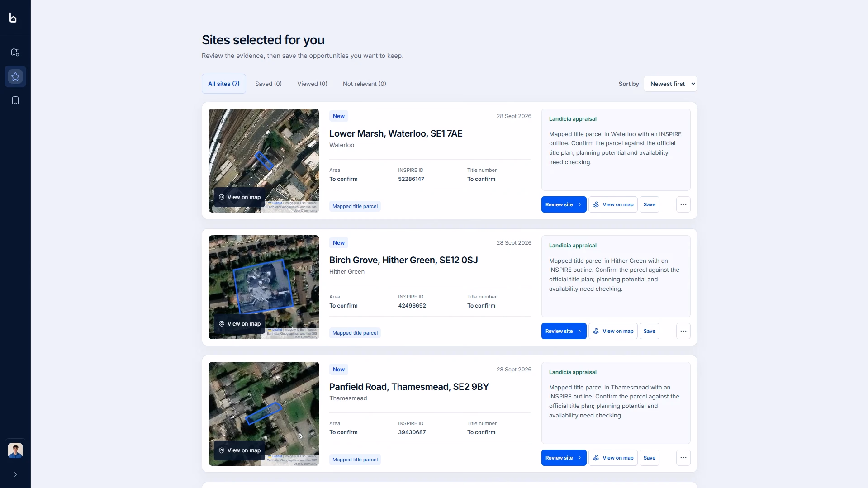
Task: Click View on map button for Lower Marsh
Action: (x=613, y=204)
